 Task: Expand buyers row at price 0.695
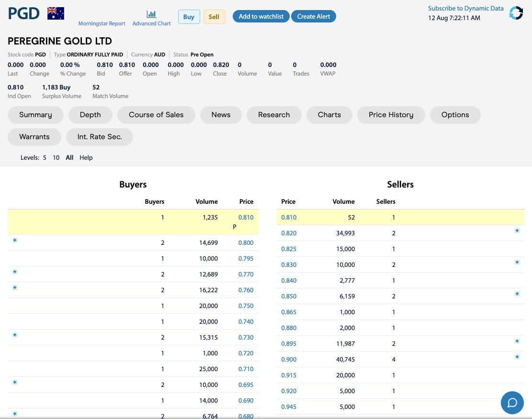coord(14,382)
